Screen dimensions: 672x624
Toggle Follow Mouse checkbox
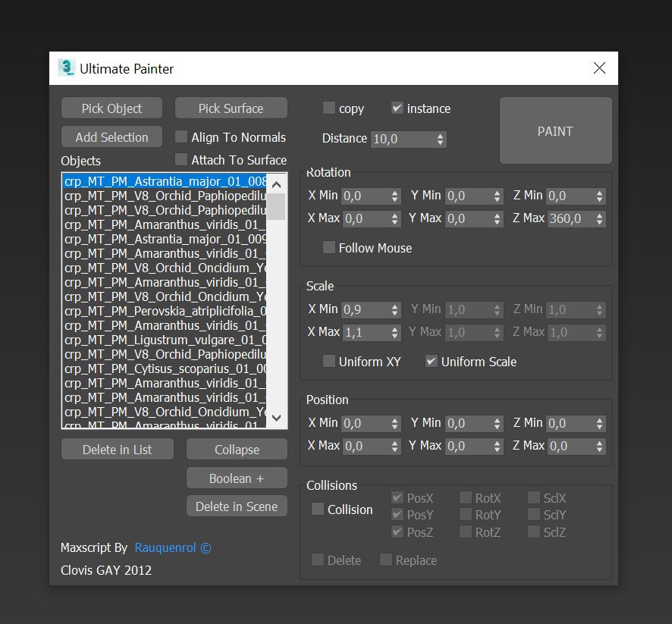pyautogui.click(x=328, y=247)
